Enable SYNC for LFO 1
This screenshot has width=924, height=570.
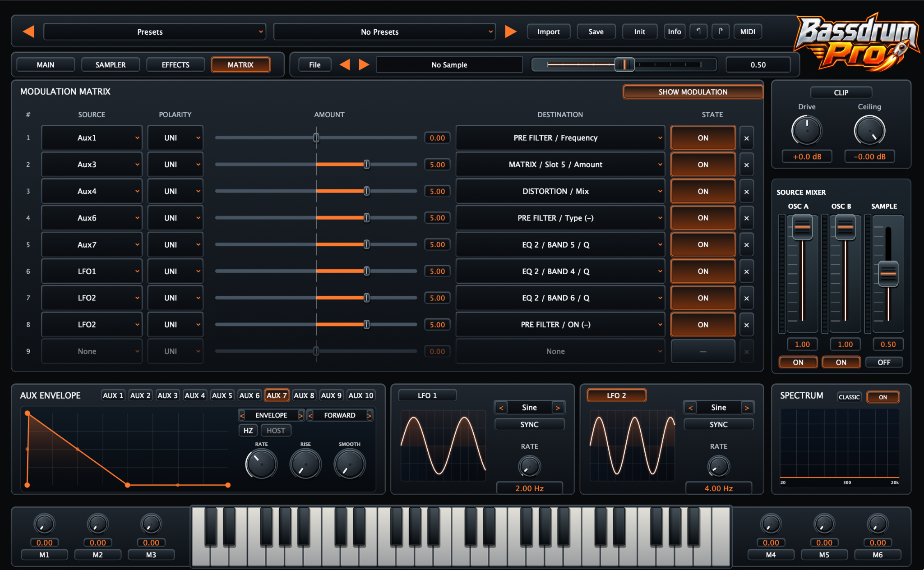point(529,424)
